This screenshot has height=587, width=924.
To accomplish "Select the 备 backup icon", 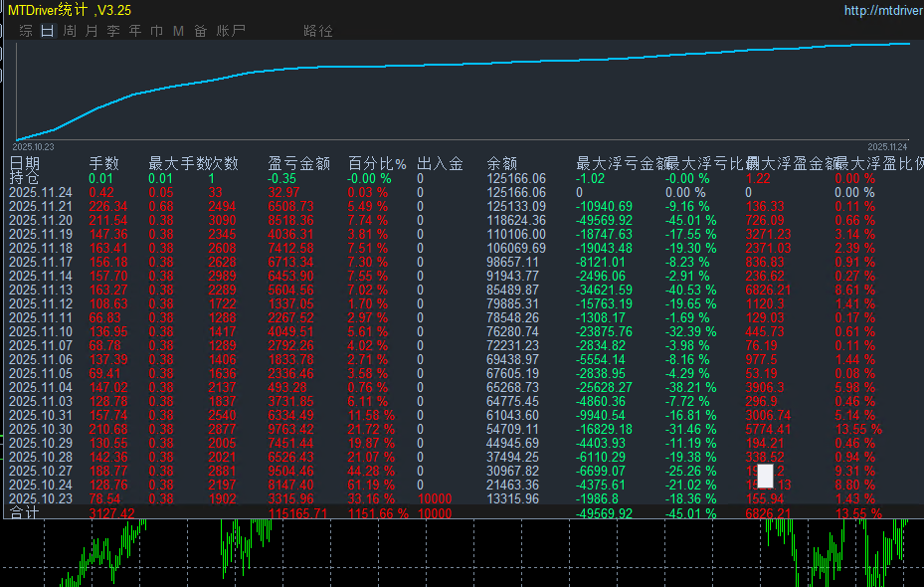I will click(x=199, y=30).
